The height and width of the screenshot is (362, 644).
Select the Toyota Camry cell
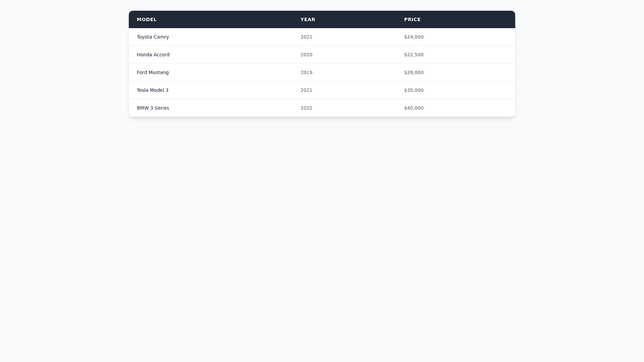[x=153, y=37]
